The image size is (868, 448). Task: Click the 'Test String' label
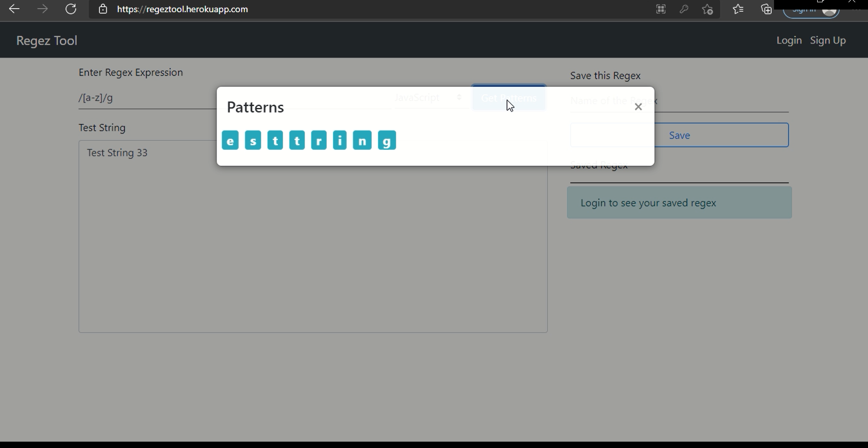pyautogui.click(x=102, y=128)
